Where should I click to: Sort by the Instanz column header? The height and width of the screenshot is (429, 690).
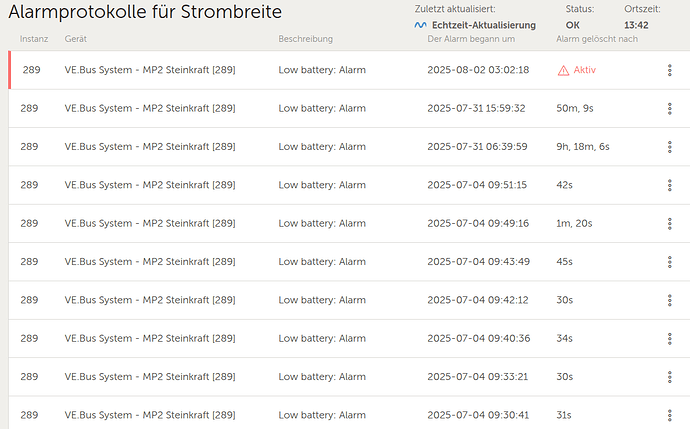[x=34, y=39]
